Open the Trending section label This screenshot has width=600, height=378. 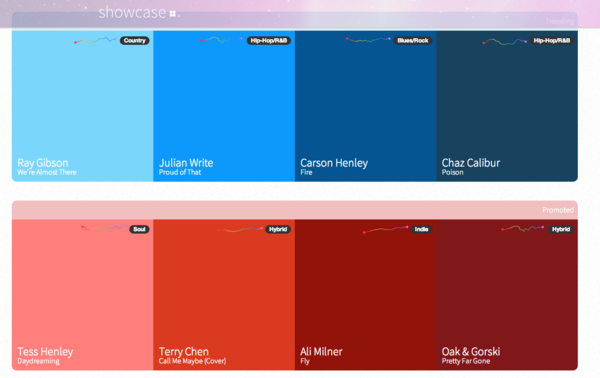[560, 21]
